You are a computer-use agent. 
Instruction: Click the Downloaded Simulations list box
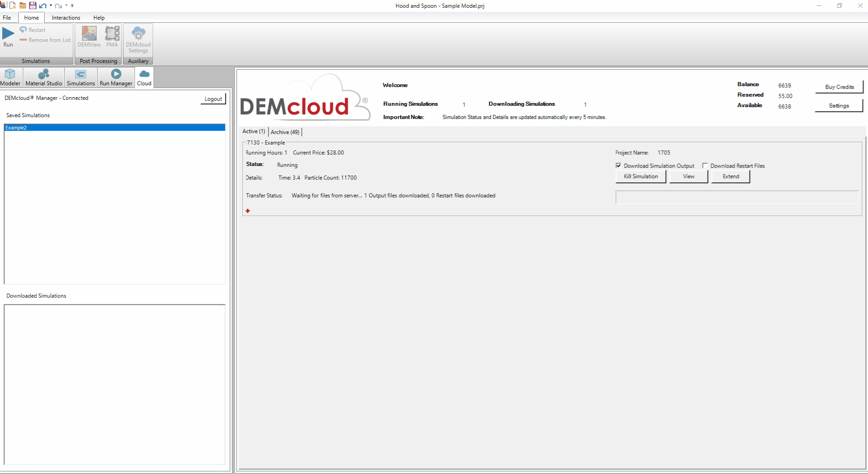tap(114, 384)
